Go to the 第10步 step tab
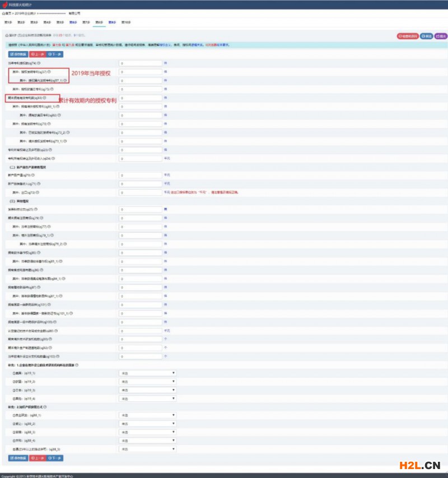 point(126,22)
